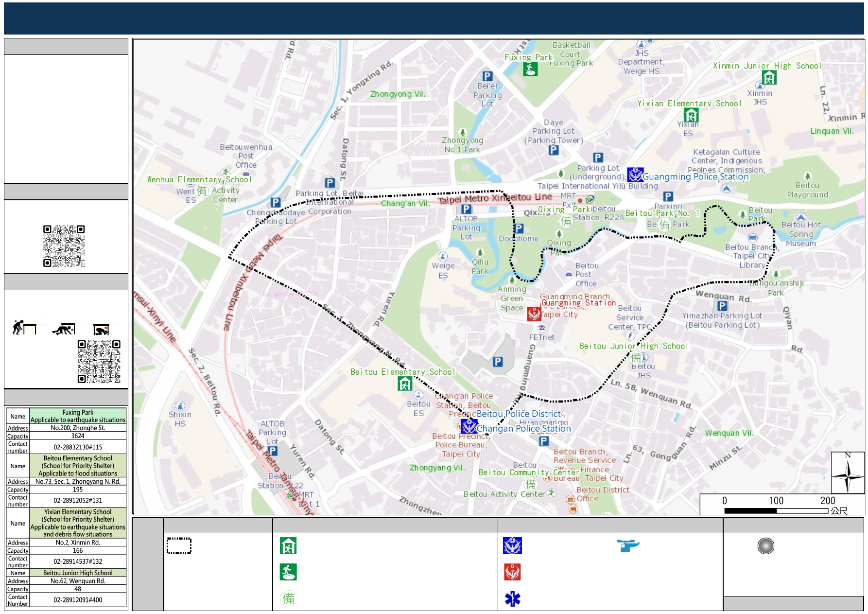868x614 pixels.
Task: Click the Beitou Community Center label
Action: click(529, 473)
